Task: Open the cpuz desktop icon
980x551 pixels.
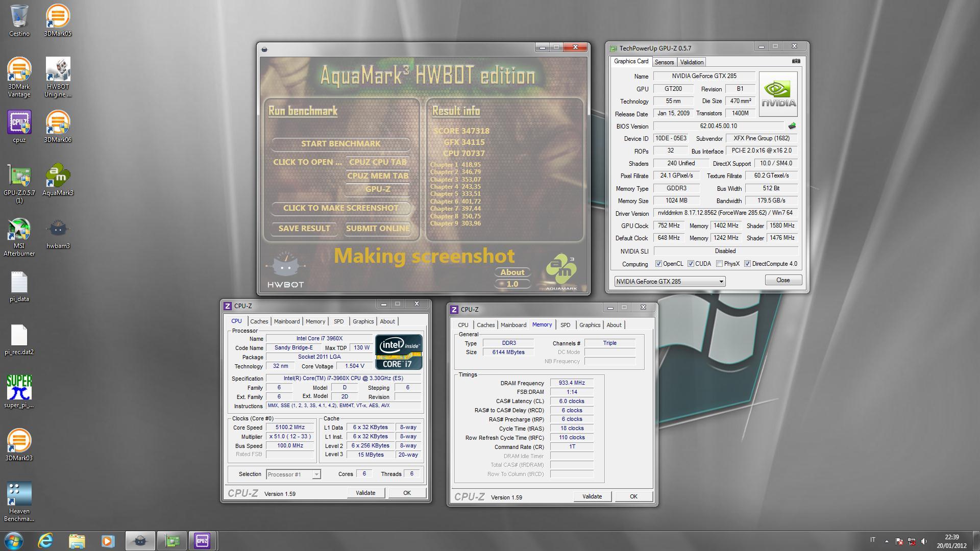Action: [x=19, y=127]
